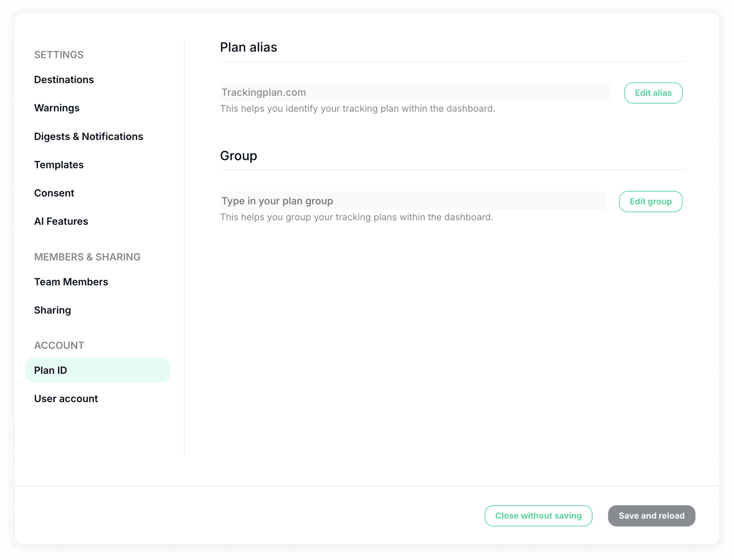The height and width of the screenshot is (560, 734).
Task: Click the Edit alias button
Action: point(653,93)
